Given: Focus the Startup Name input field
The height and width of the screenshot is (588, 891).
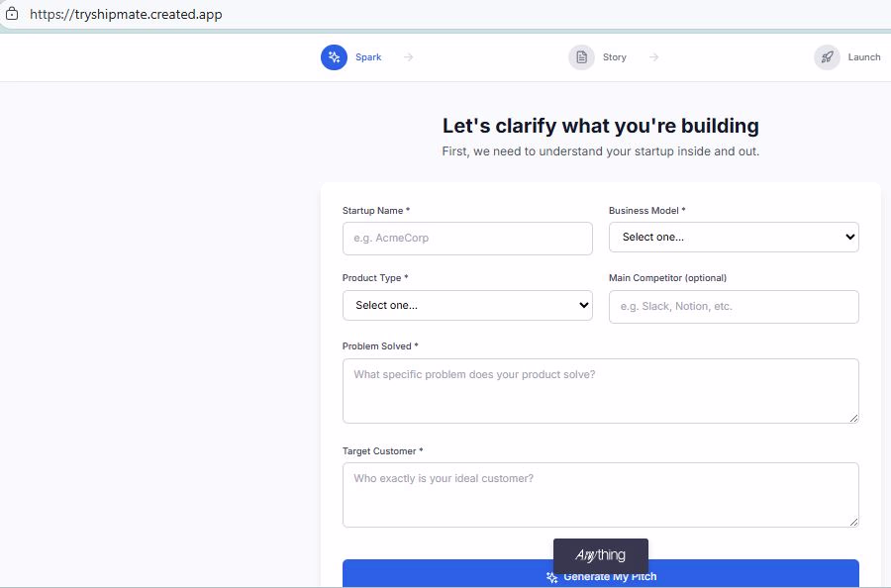Looking at the screenshot, I should [467, 239].
